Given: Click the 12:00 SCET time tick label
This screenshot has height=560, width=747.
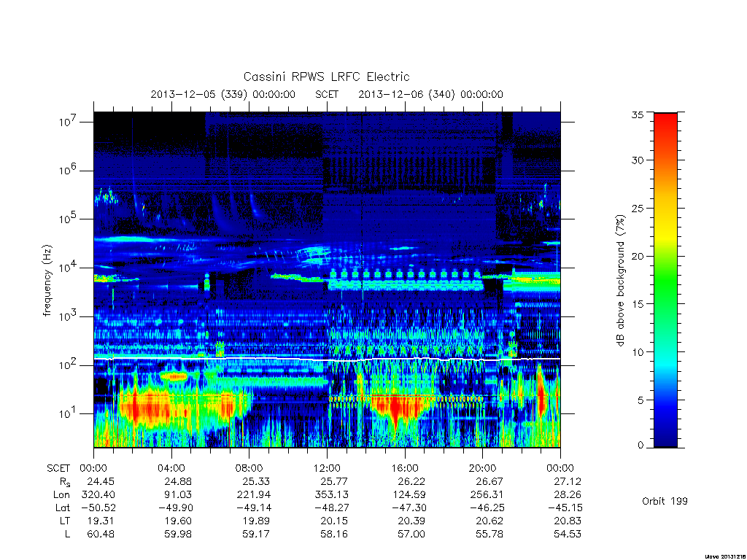Looking at the screenshot, I should point(327,468).
